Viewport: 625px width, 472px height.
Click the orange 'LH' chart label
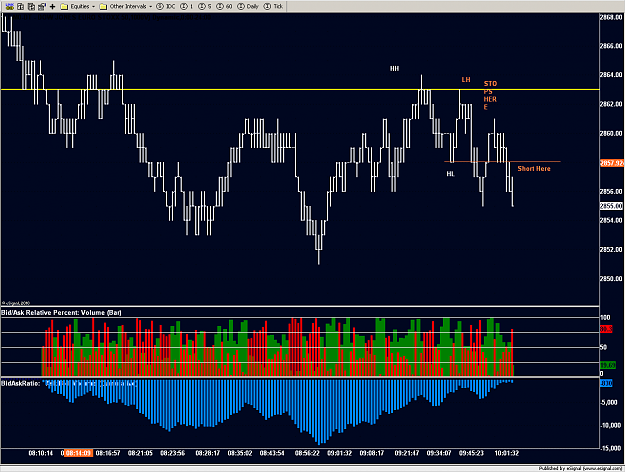click(x=466, y=80)
